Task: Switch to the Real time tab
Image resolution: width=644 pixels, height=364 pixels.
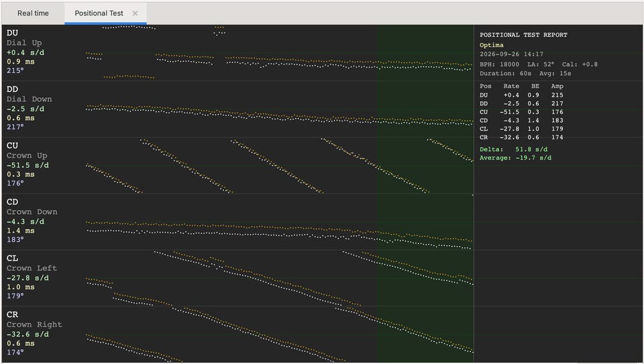Action: click(x=33, y=13)
